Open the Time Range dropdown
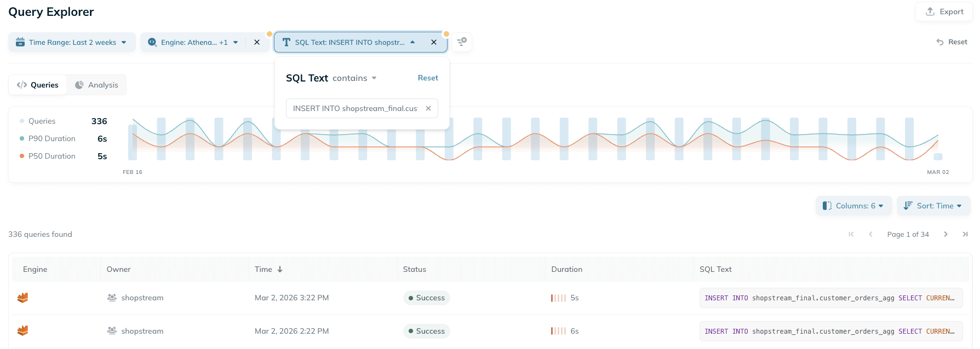The image size is (980, 349). (72, 42)
